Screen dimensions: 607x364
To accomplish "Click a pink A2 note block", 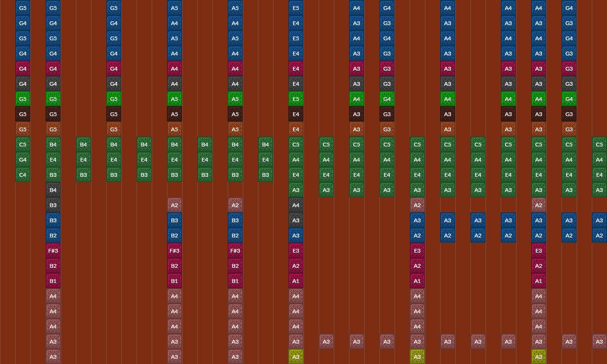I will tap(175, 205).
